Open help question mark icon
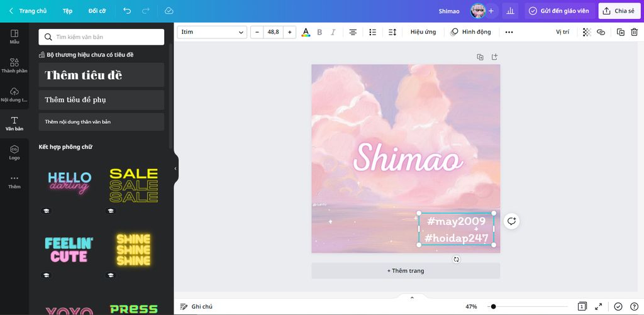 [x=634, y=307]
